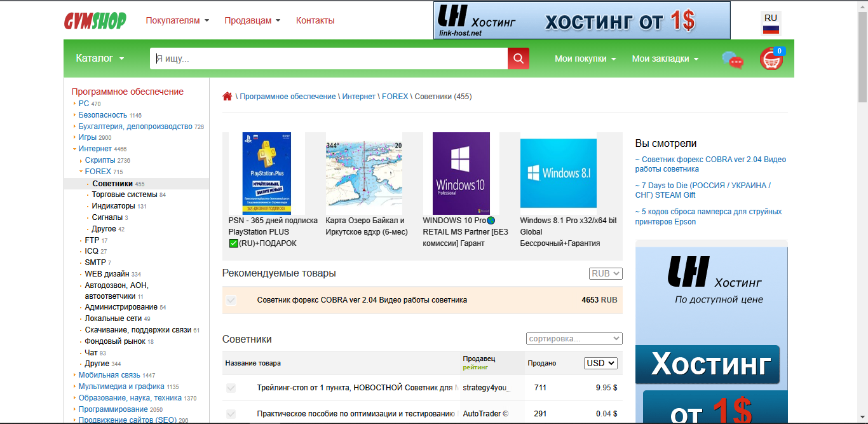Click Программное обеспечение breadcrumb link
868x424 pixels.
[288, 97]
